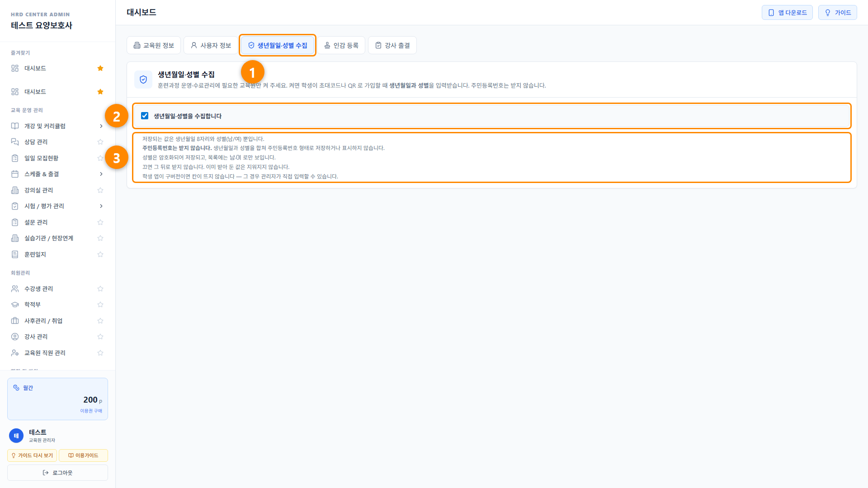The image size is (868, 488).
Task: Click the 상담 관리 chat icon in sidebar
Action: (x=15, y=142)
